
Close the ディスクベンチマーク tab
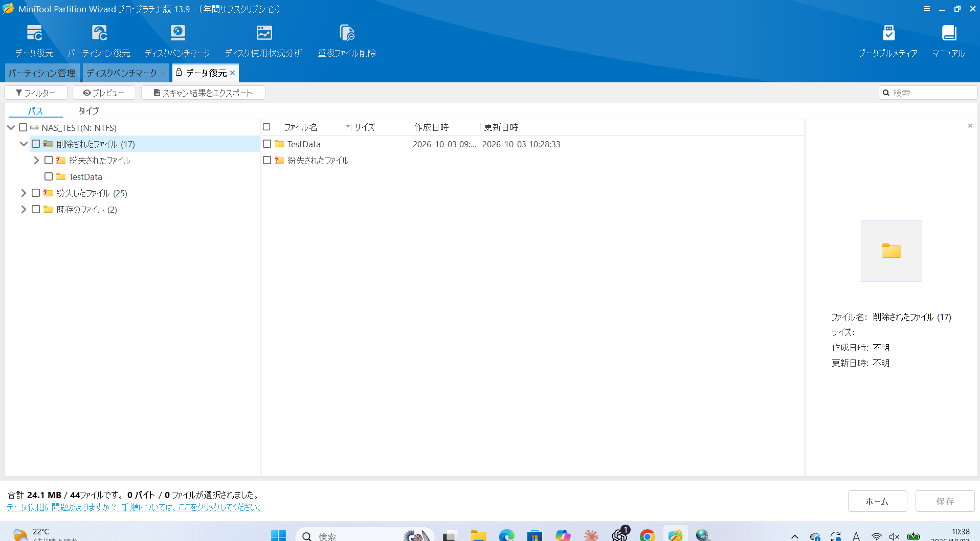point(163,73)
